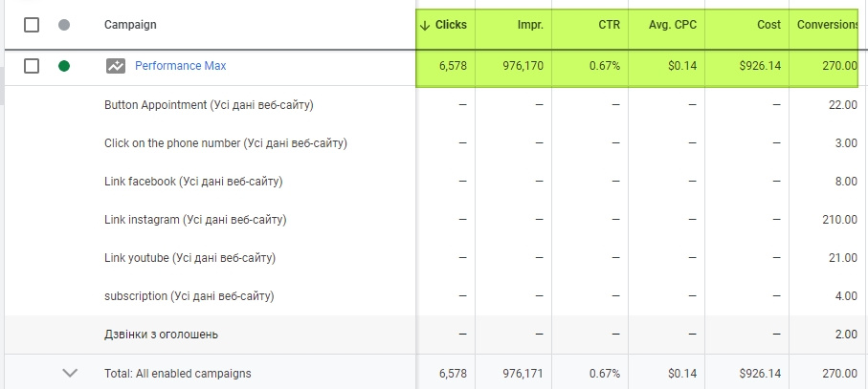Click the Performance Max cost value $926.14

(759, 66)
